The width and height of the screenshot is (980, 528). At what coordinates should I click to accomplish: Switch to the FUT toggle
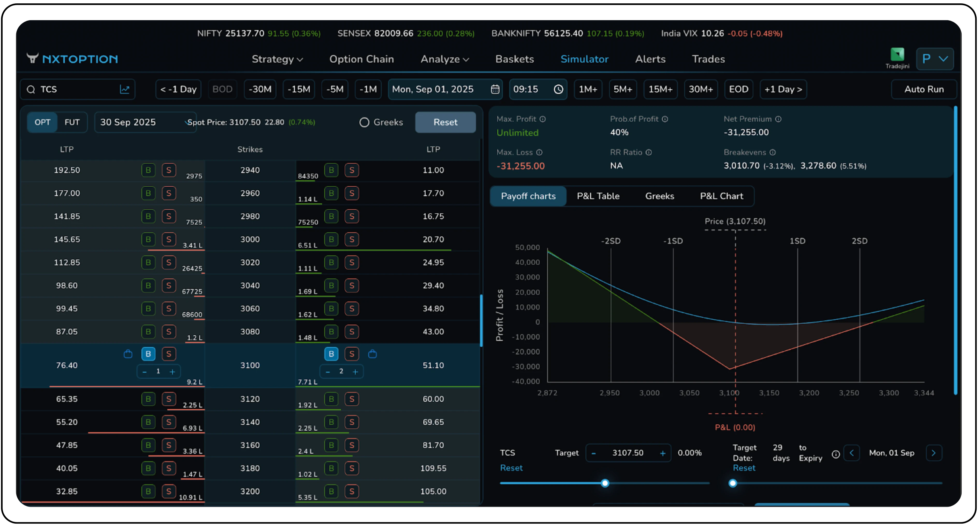(72, 122)
